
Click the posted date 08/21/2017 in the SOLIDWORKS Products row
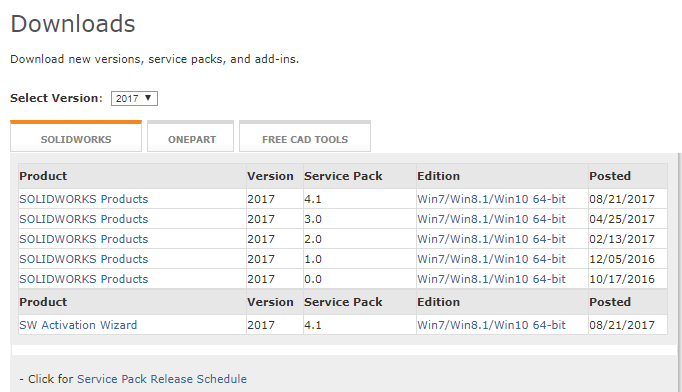click(x=622, y=199)
